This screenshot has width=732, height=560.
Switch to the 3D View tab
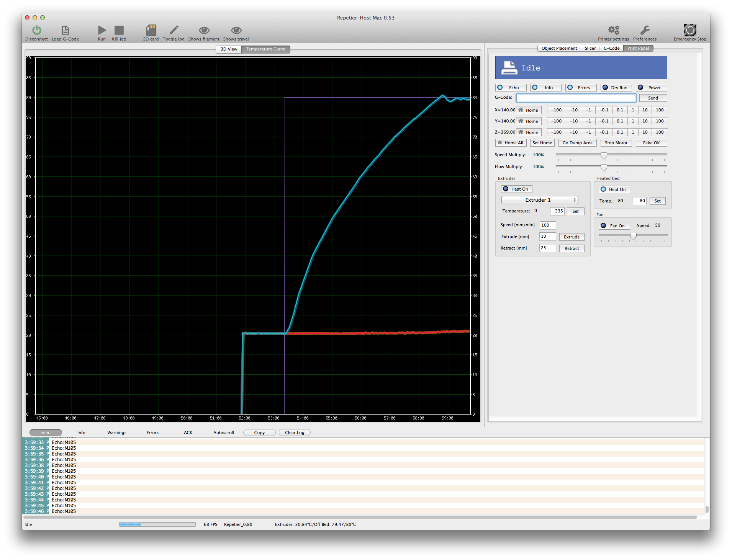click(229, 49)
